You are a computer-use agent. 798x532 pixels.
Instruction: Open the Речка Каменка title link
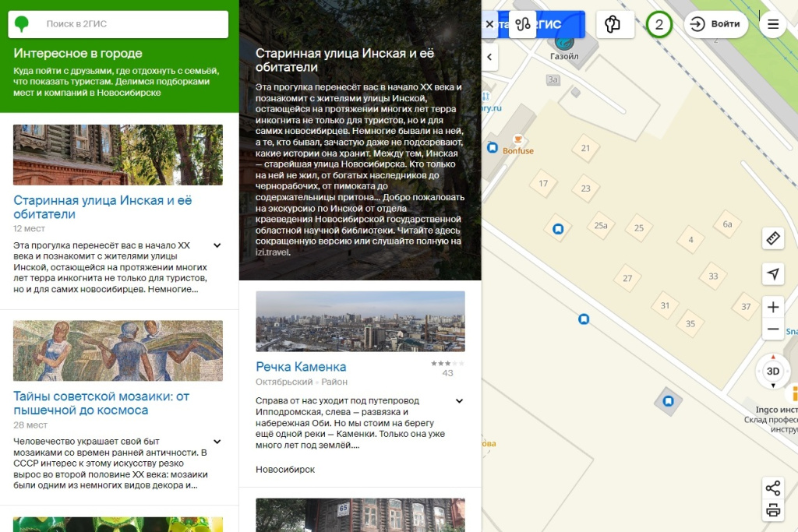click(x=301, y=367)
